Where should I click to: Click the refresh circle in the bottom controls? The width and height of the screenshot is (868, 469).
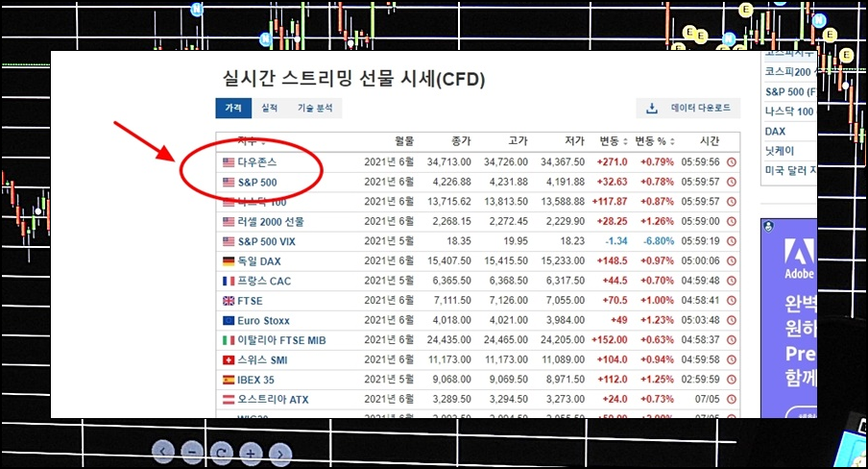[222, 454]
